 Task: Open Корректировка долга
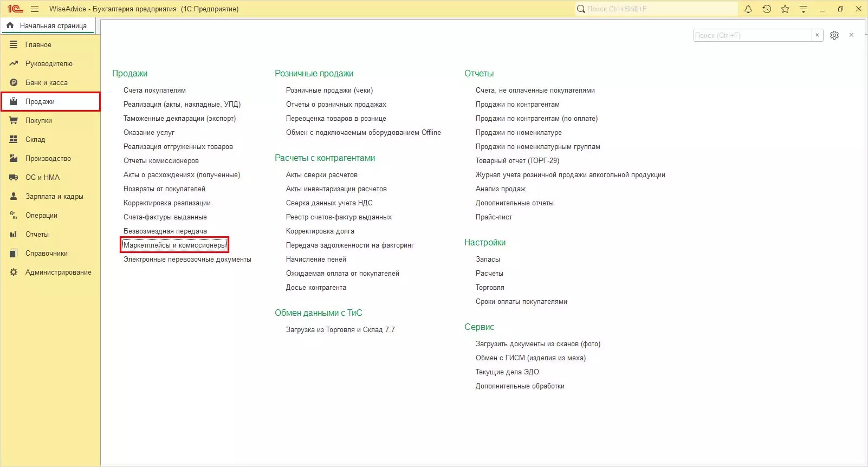click(x=320, y=231)
